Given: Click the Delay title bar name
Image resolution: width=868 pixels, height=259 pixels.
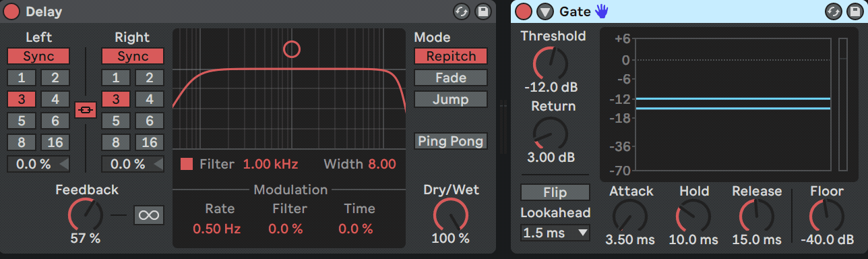Looking at the screenshot, I should tap(43, 11).
